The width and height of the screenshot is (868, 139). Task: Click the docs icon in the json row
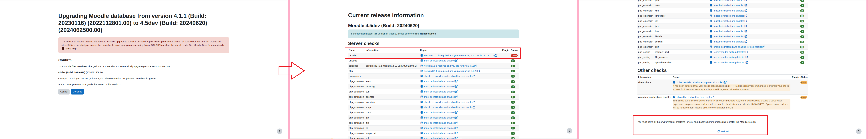point(711,26)
